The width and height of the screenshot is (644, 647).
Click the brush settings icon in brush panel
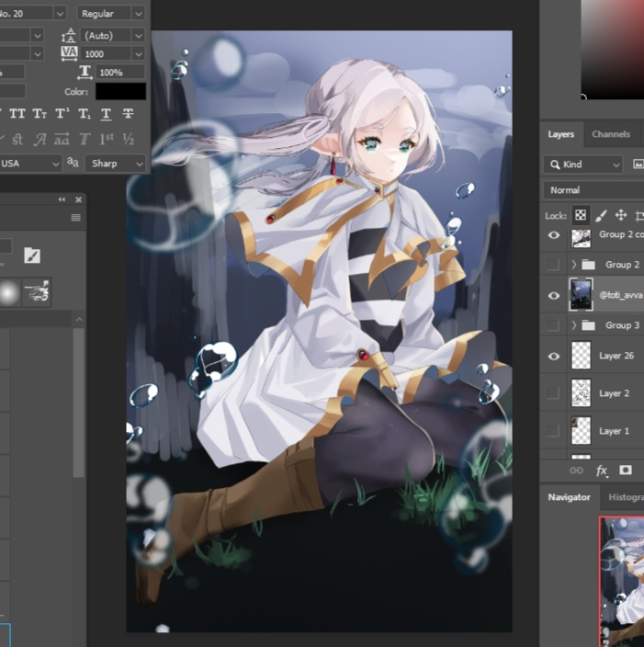(x=32, y=255)
